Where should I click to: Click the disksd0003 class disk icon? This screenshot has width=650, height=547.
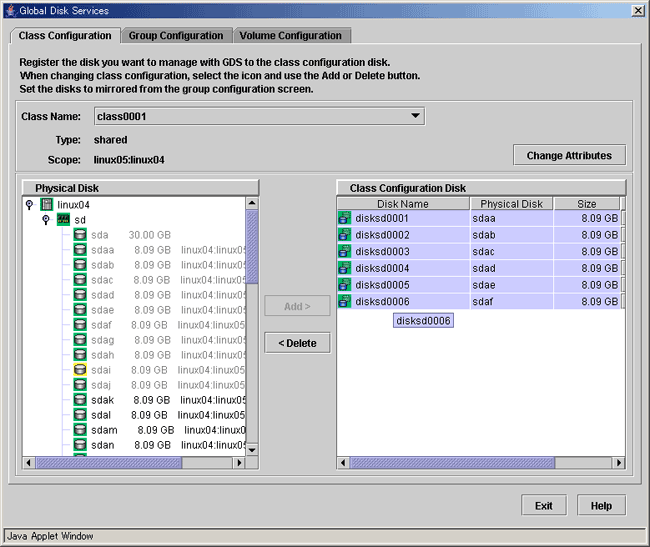pos(344,251)
